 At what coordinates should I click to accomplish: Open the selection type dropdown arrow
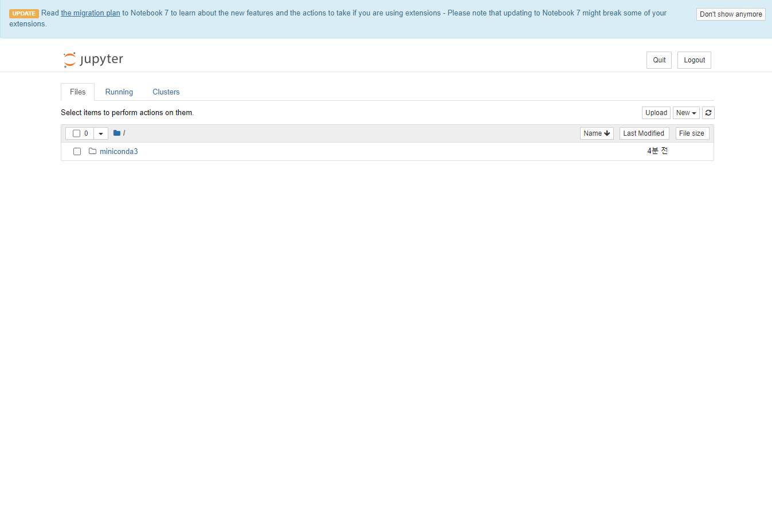[x=101, y=133]
